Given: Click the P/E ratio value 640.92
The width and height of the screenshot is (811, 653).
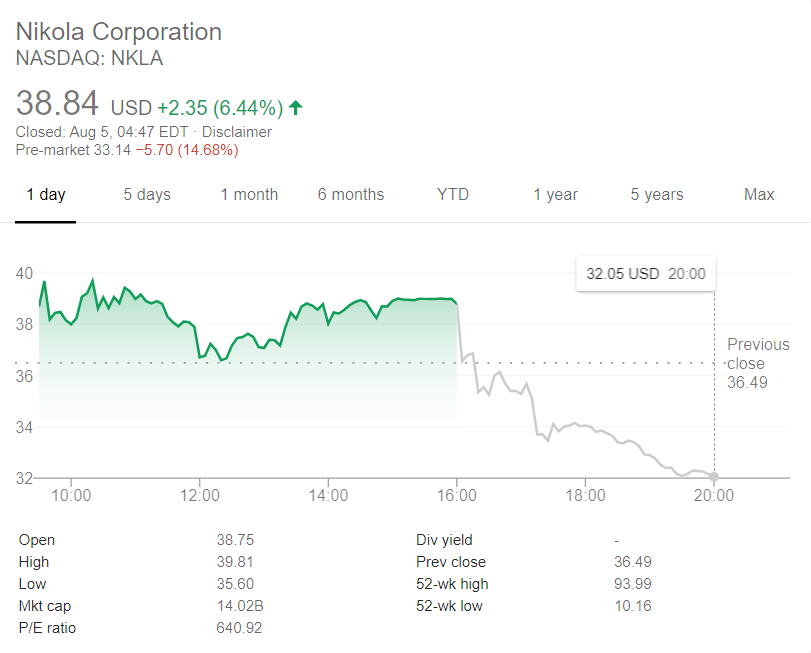Looking at the screenshot, I should (239, 628).
